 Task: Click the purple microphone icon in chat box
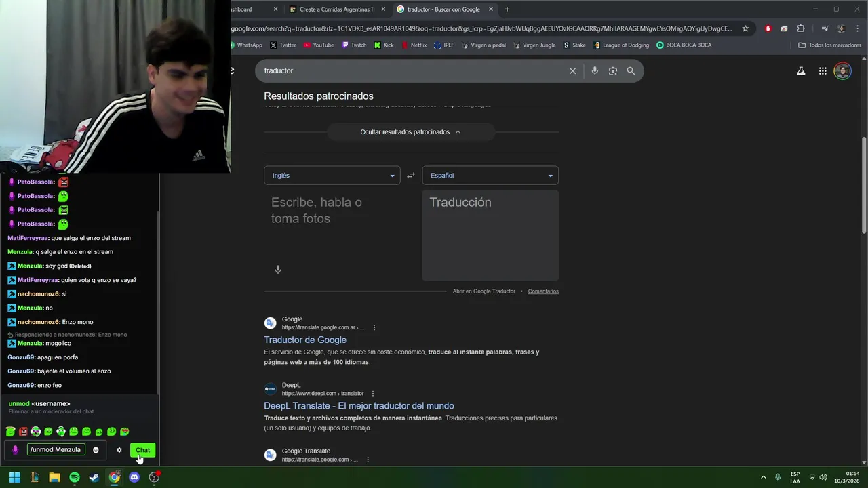point(15,450)
